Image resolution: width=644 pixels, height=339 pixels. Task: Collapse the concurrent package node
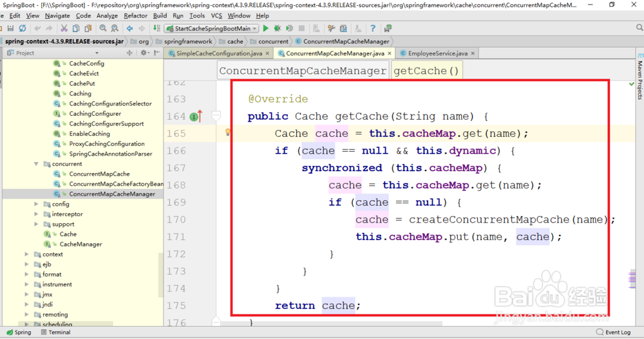[36, 164]
